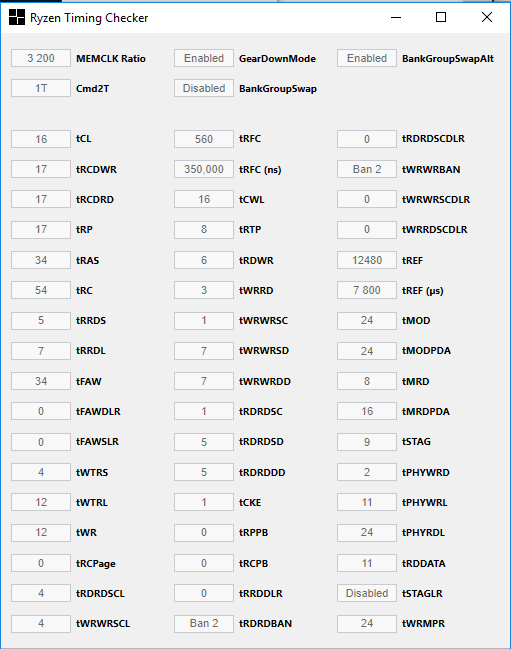Click the tRFC value box showing 560
The image size is (511, 649).
click(x=204, y=139)
